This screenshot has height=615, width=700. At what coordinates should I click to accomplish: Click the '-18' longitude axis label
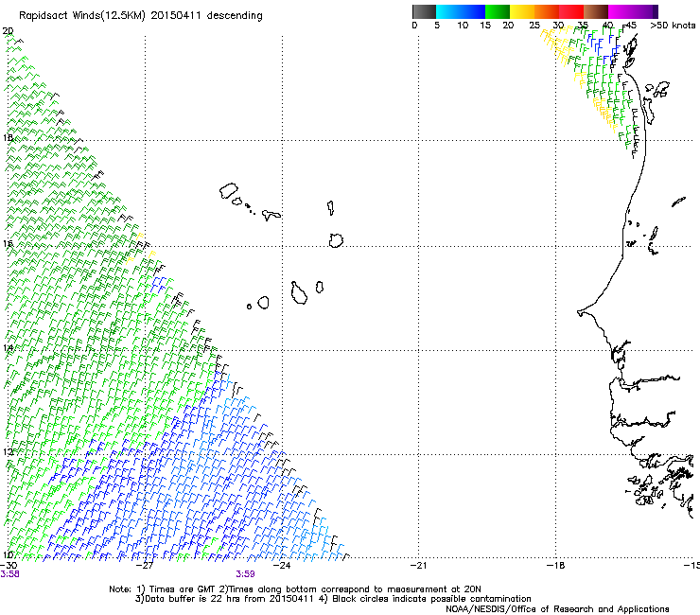point(556,566)
